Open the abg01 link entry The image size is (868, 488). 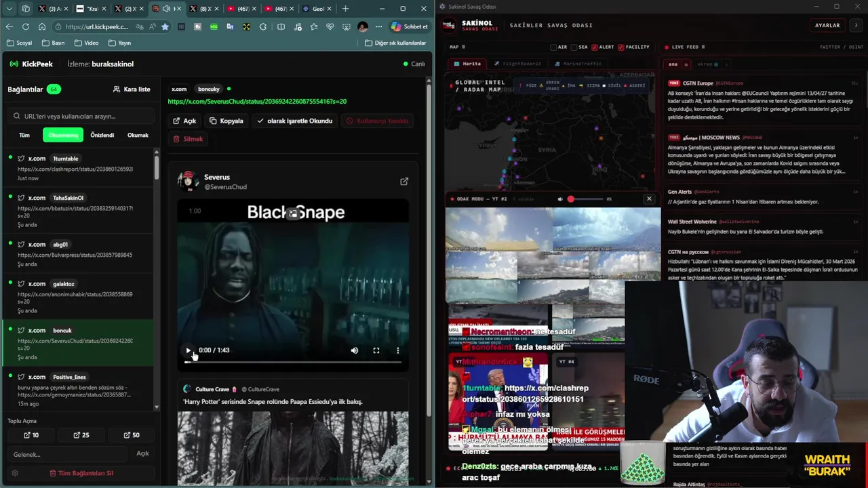tap(78, 254)
